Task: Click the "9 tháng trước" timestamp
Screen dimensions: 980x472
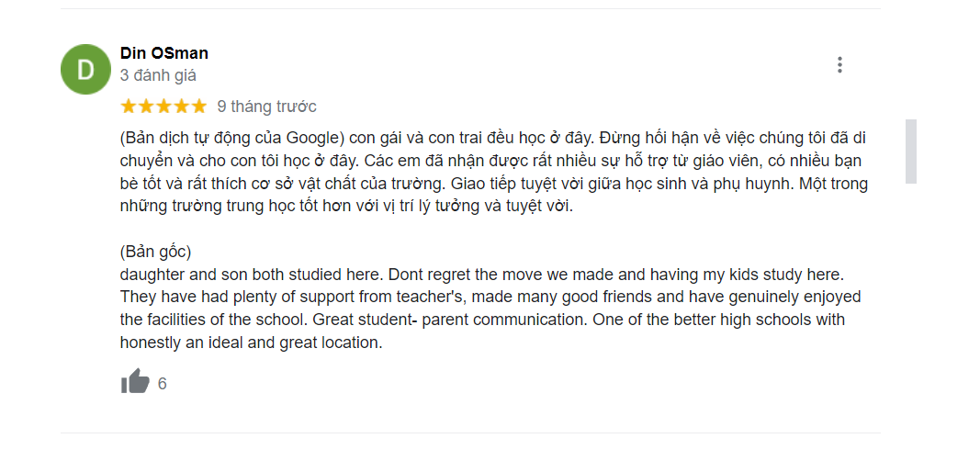Action: pyautogui.click(x=266, y=107)
